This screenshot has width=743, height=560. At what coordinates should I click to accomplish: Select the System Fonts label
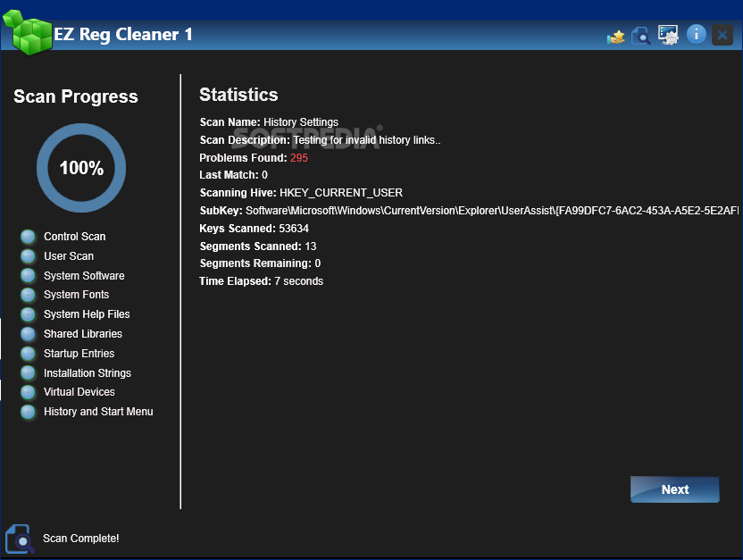76,295
